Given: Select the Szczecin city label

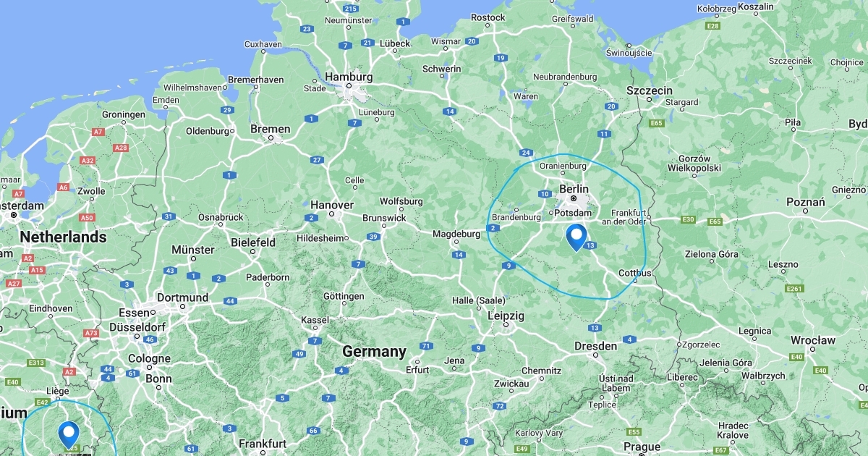Looking at the screenshot, I should tap(650, 90).
